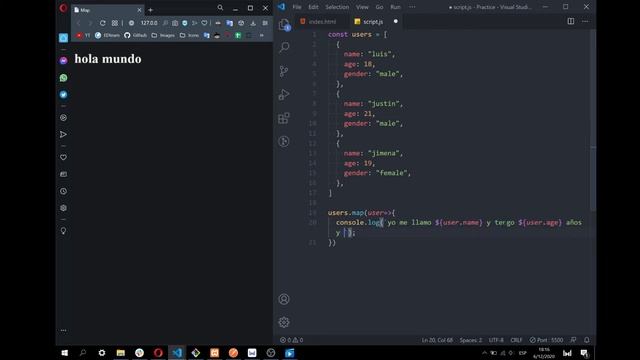
Task: Open the Run and Debug view
Action: [x=284, y=95]
